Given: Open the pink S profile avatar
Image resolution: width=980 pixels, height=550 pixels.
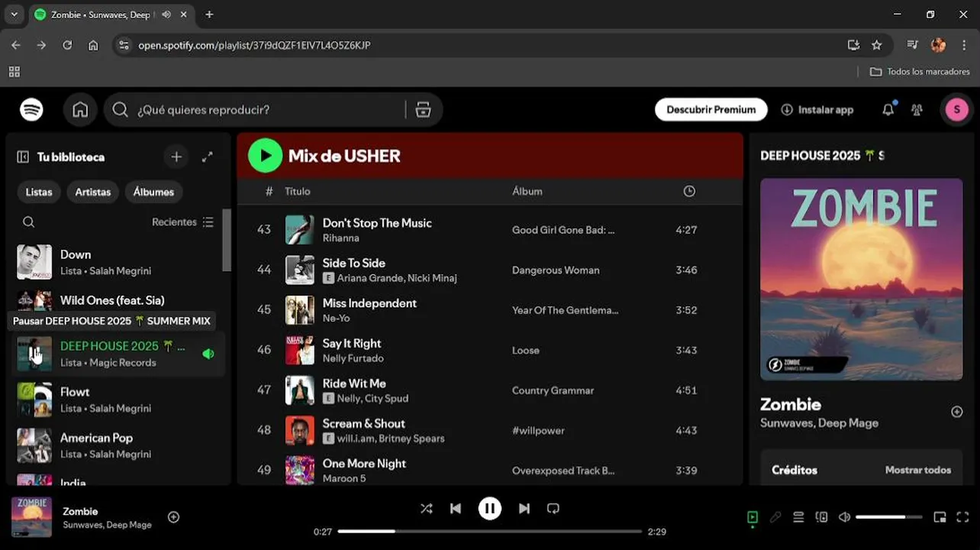Looking at the screenshot, I should (956, 110).
